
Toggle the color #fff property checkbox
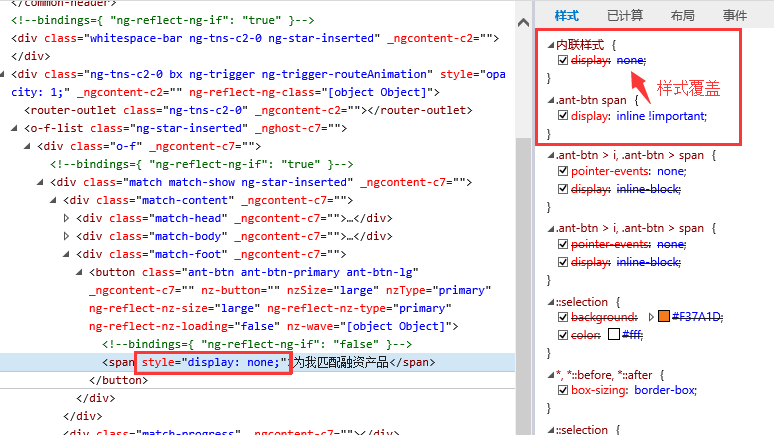(563, 335)
